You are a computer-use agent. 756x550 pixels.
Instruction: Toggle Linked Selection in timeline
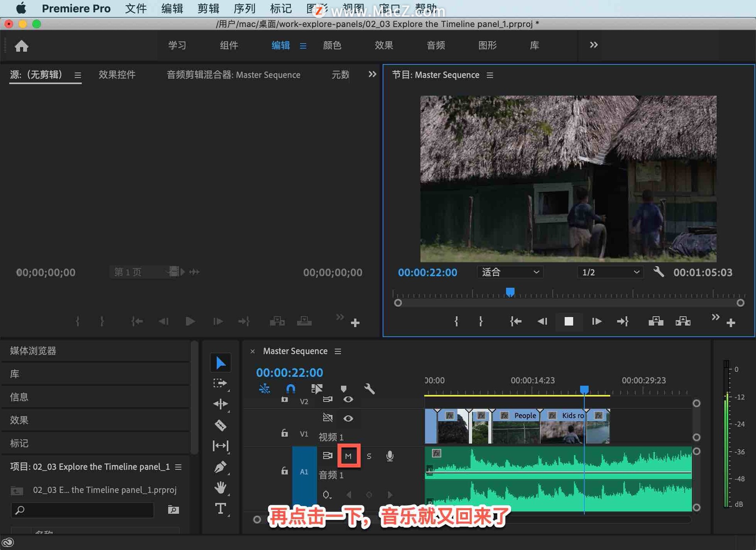click(317, 389)
